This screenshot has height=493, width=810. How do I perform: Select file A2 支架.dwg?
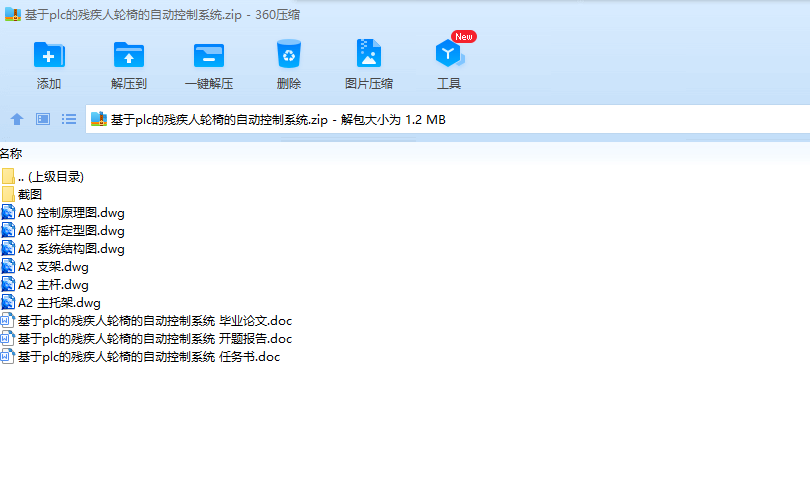click(x=45, y=267)
